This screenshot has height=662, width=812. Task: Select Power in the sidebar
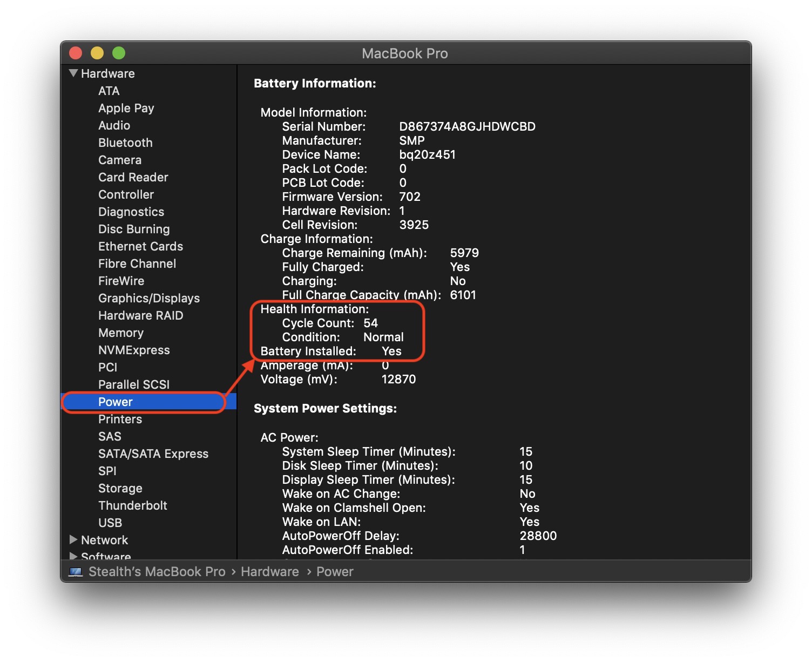[x=116, y=402]
